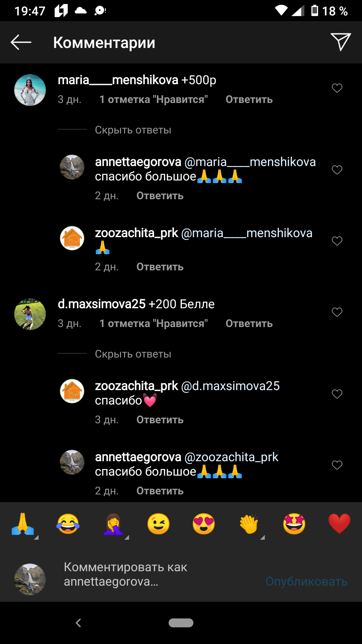This screenshot has width=362, height=644.
Task: Open maria___menshikova's profile picture
Action: [30, 90]
